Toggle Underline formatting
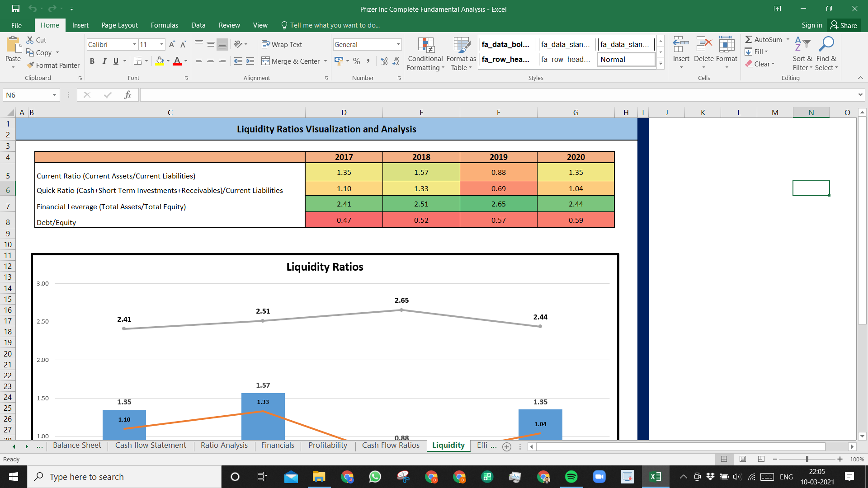Image resolution: width=868 pixels, height=488 pixels. tap(116, 61)
